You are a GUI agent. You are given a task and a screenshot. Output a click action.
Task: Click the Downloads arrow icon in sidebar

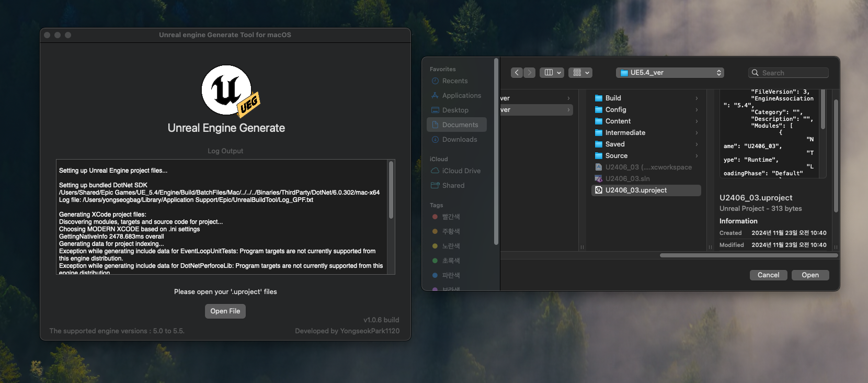click(435, 140)
